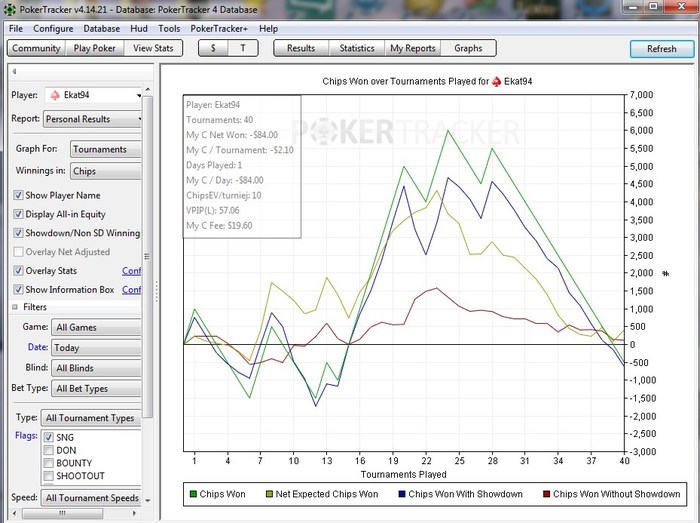Click the blue Flags filter label

click(26, 435)
